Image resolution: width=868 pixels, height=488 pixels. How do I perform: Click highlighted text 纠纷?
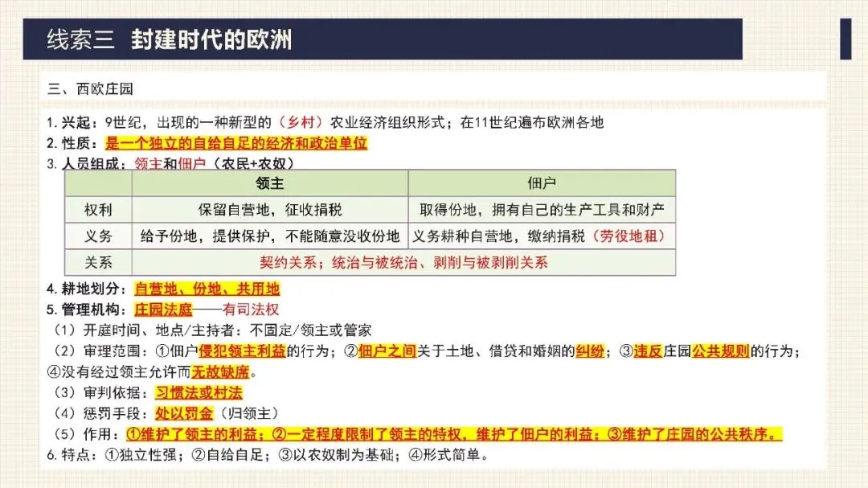pos(590,351)
